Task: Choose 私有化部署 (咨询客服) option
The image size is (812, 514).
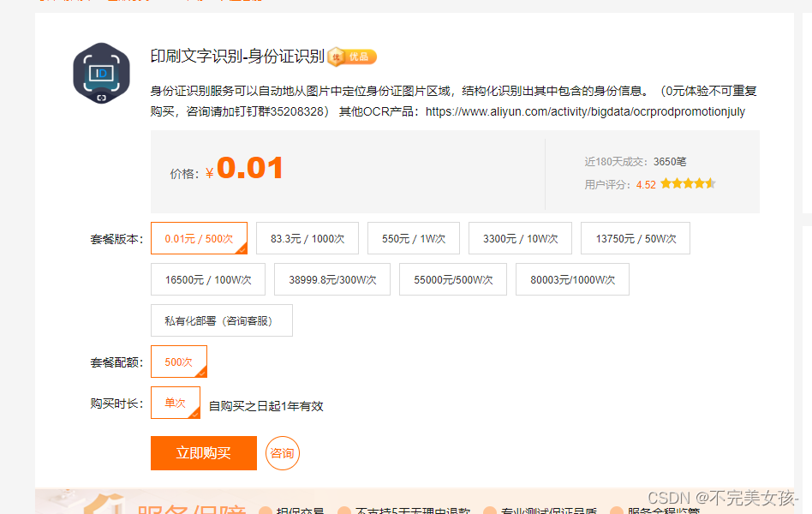Action: (x=222, y=320)
